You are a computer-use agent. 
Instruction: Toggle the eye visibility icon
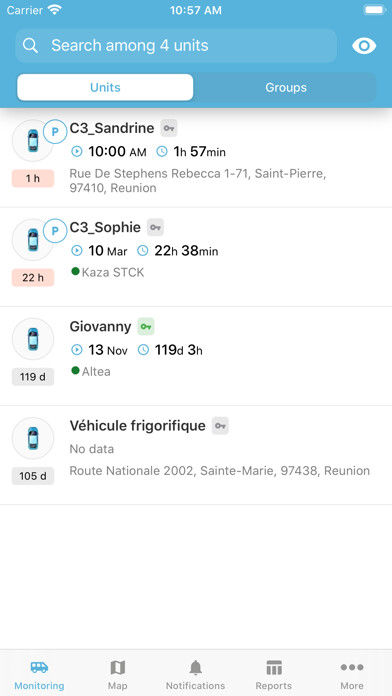[x=364, y=46]
